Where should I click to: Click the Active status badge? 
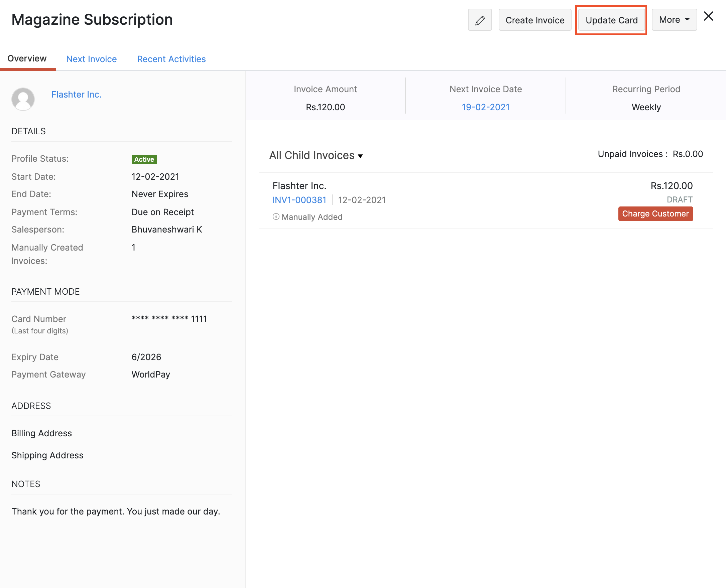pos(144,159)
